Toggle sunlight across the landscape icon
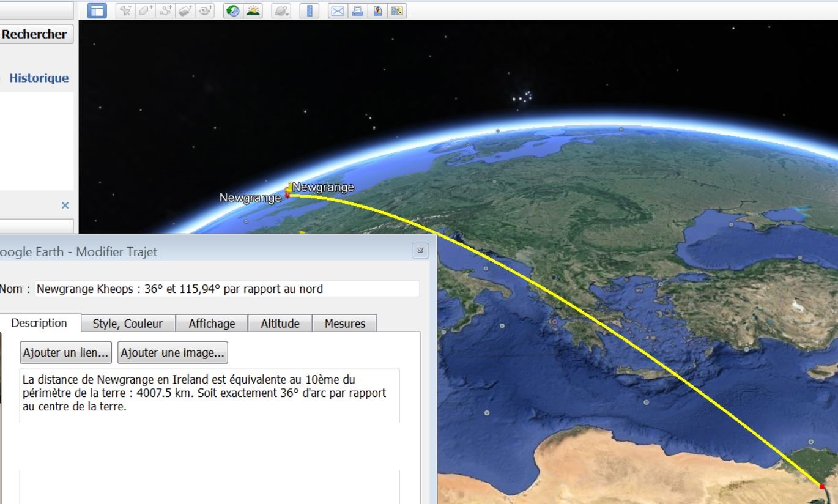 [x=253, y=10]
